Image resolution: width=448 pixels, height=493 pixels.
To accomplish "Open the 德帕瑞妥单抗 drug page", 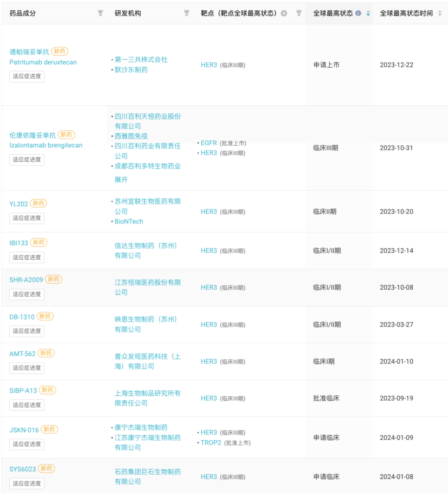I will tap(29, 51).
